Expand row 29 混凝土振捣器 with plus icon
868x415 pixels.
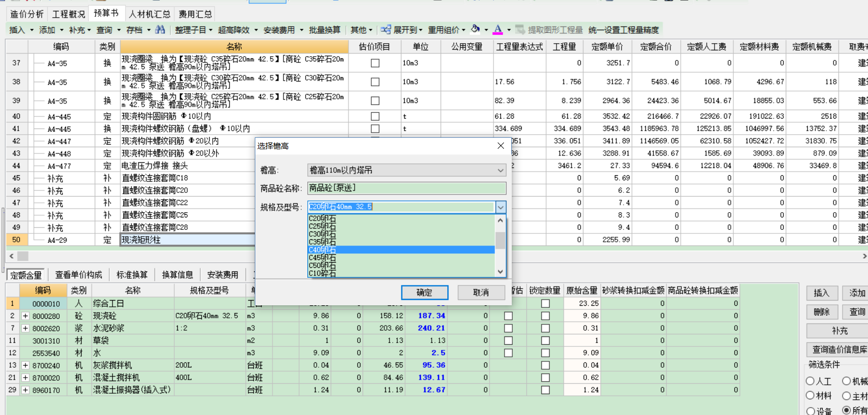coord(25,390)
